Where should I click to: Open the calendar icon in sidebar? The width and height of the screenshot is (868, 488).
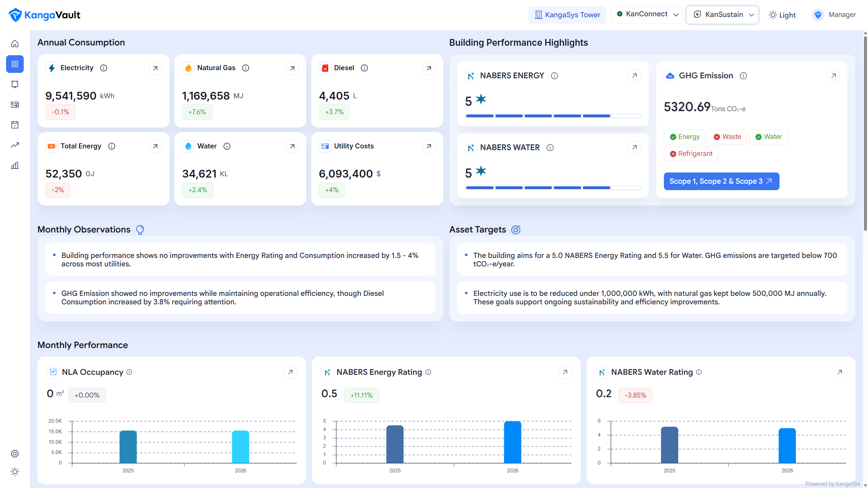[x=15, y=125]
